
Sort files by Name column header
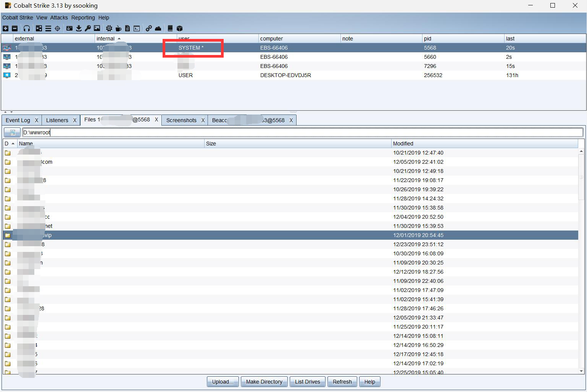[111, 144]
